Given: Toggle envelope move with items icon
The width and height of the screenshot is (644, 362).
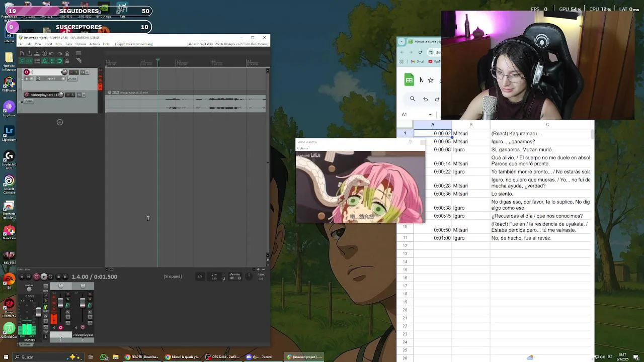Looking at the screenshot, I should 44,61.
